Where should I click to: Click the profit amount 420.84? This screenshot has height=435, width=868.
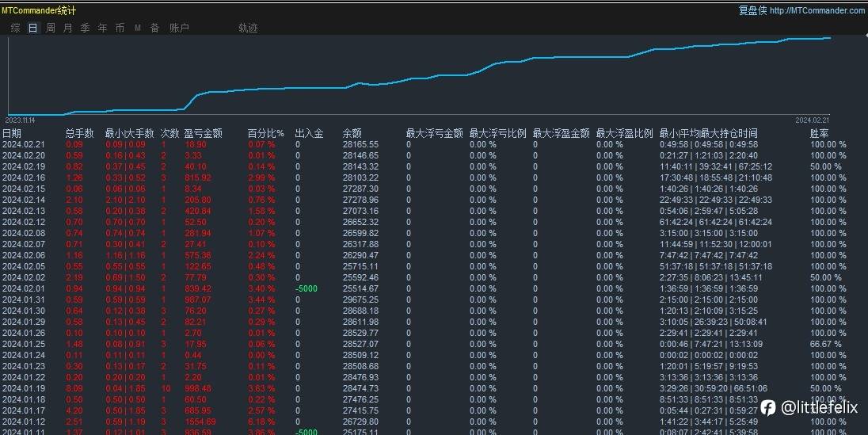tap(198, 211)
